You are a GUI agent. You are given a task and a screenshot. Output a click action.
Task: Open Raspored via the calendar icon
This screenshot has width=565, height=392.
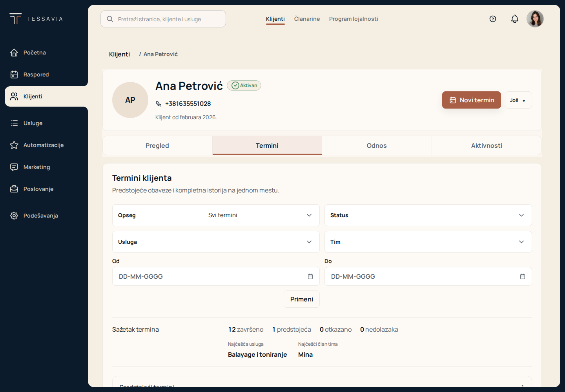[14, 74]
